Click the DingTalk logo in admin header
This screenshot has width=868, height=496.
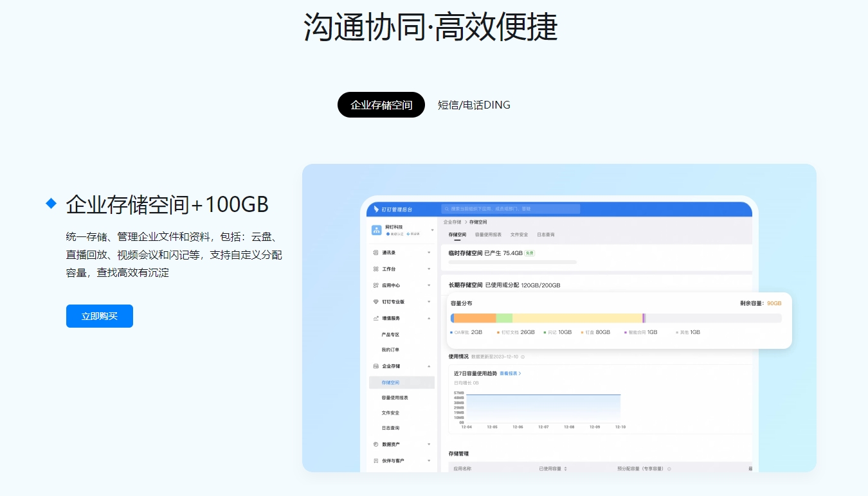click(x=376, y=209)
